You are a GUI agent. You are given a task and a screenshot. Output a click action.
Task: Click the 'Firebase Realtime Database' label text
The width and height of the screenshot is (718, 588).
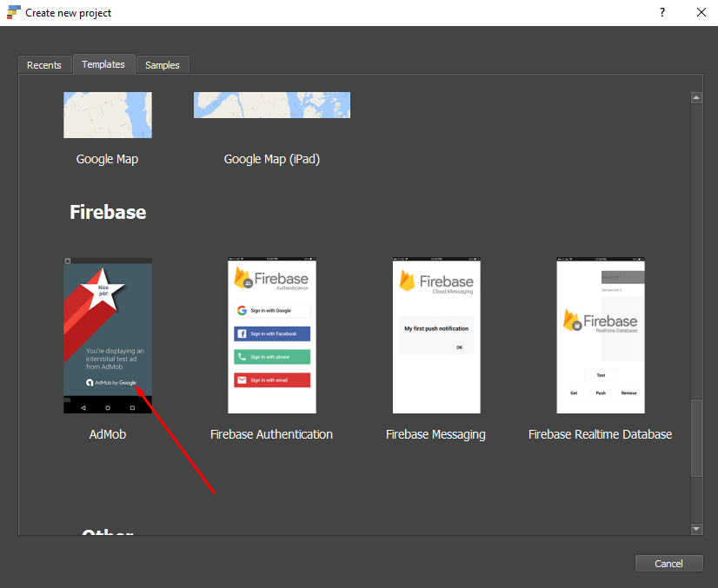tap(601, 434)
